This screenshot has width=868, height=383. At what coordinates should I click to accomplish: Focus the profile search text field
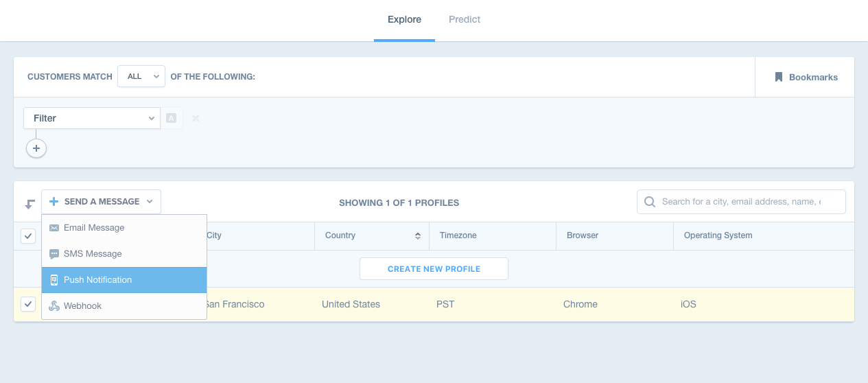point(741,202)
